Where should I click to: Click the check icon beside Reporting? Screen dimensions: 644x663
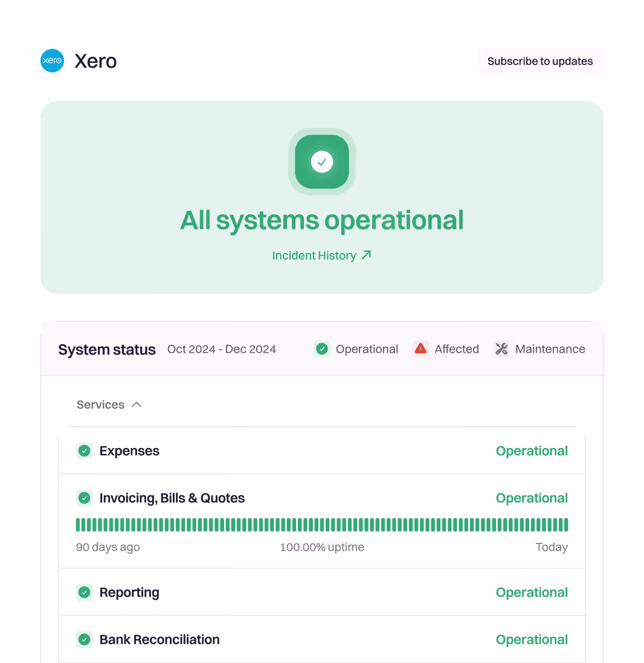[85, 592]
